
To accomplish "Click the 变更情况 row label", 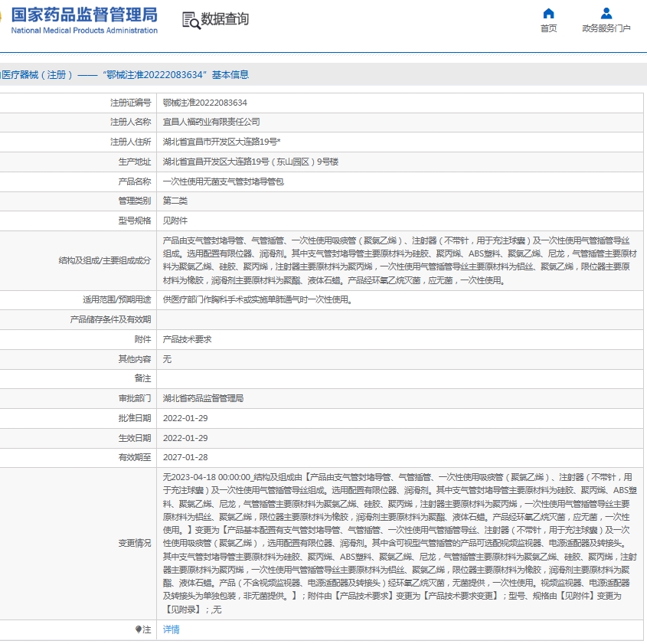I will (135, 544).
